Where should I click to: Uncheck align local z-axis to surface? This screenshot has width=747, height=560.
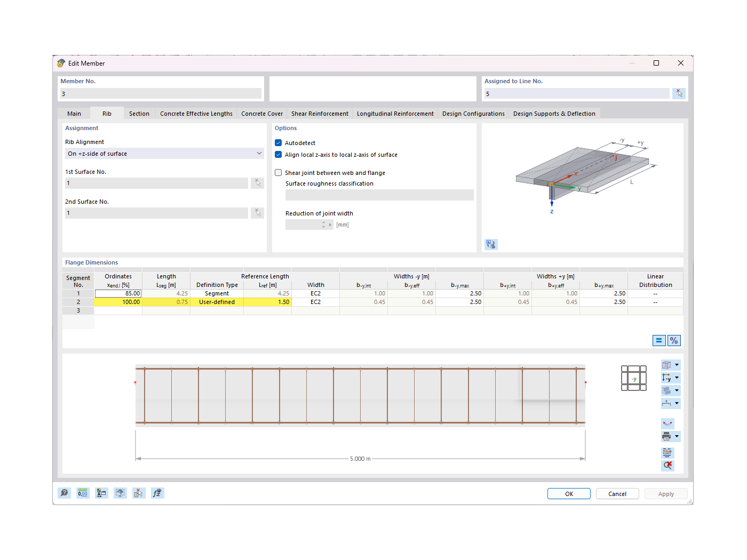(278, 154)
